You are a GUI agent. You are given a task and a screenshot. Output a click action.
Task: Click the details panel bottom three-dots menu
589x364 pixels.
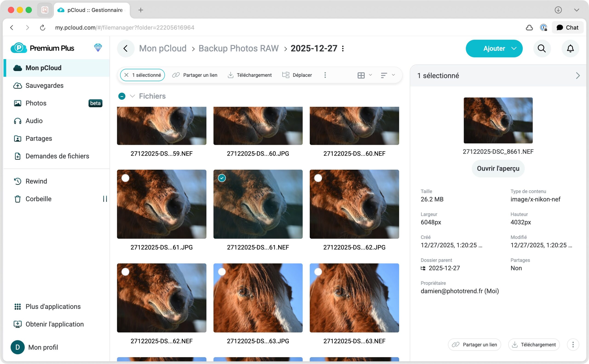573,344
